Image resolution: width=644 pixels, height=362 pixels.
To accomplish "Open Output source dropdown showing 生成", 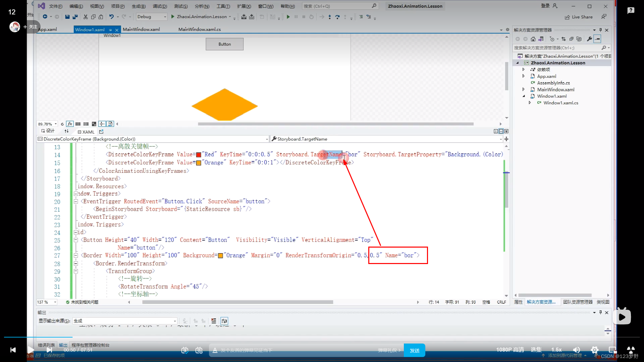I will point(124,321).
